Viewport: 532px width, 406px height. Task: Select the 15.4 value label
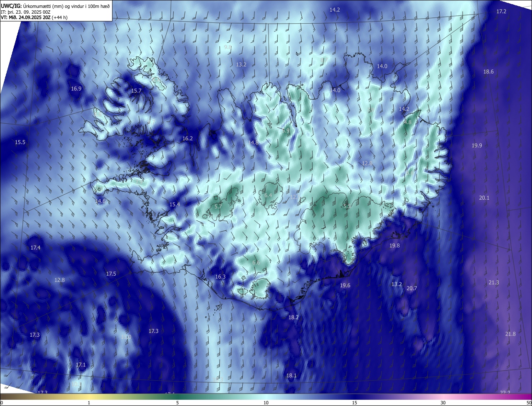tap(175, 204)
